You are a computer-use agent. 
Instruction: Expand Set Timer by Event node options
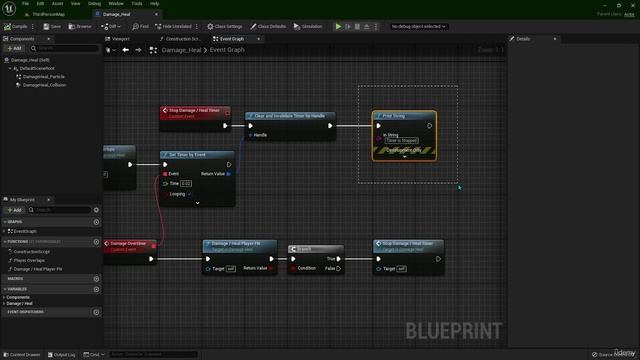tap(198, 203)
